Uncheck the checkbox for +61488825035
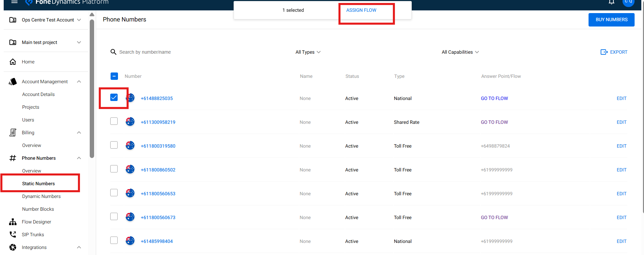The image size is (644, 255). (114, 97)
